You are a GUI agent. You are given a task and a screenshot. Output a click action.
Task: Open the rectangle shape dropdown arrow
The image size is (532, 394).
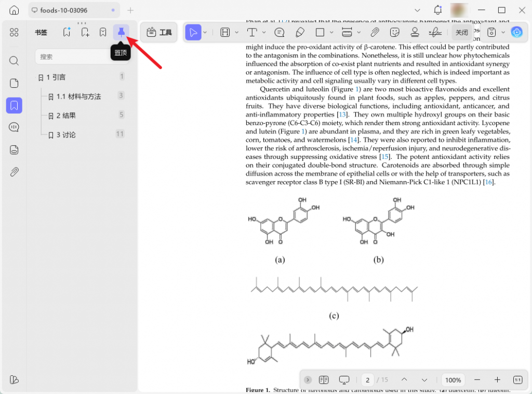click(x=331, y=32)
